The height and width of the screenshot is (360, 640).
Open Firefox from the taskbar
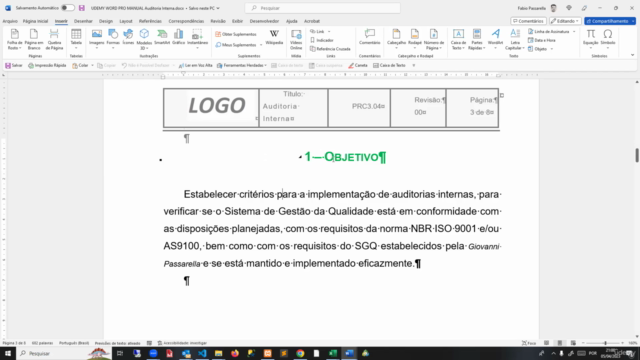click(235, 353)
